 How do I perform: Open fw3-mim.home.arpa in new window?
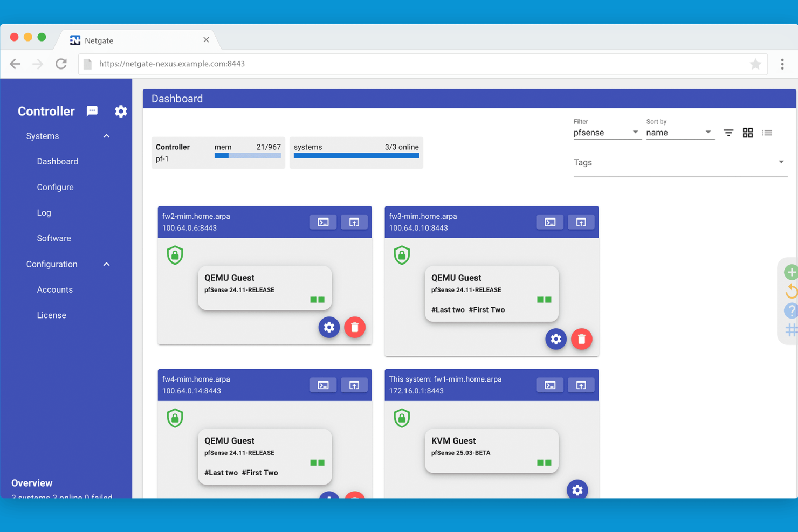[x=581, y=222]
